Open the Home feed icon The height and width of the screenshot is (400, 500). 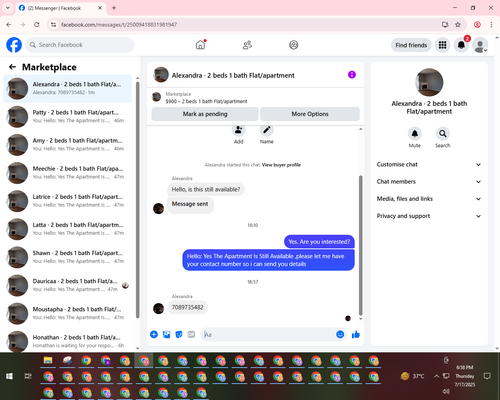(x=201, y=45)
